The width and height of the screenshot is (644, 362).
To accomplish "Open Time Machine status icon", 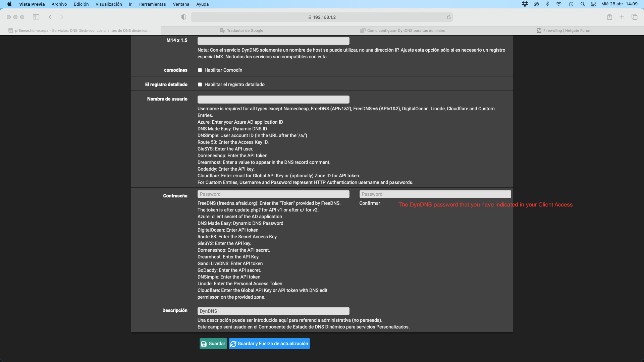I will 571,4.
